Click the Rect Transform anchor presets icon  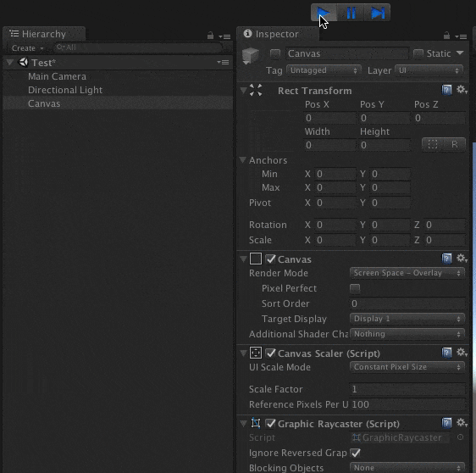[x=256, y=90]
